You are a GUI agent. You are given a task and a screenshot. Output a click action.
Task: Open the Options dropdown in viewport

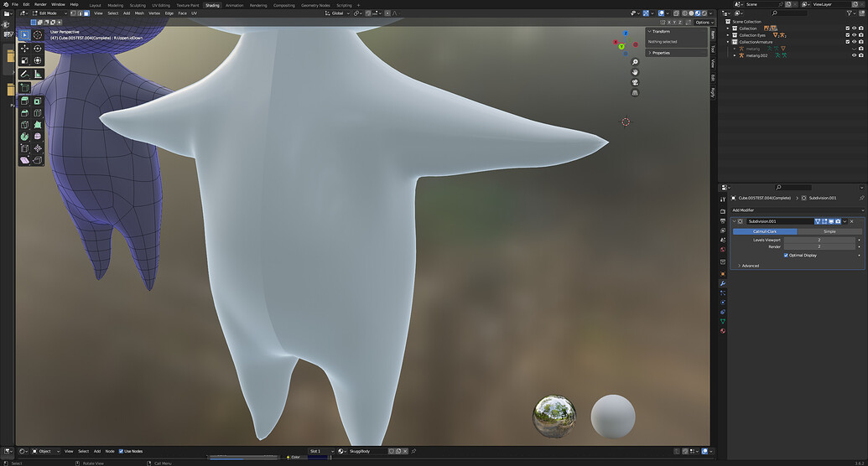(x=703, y=22)
